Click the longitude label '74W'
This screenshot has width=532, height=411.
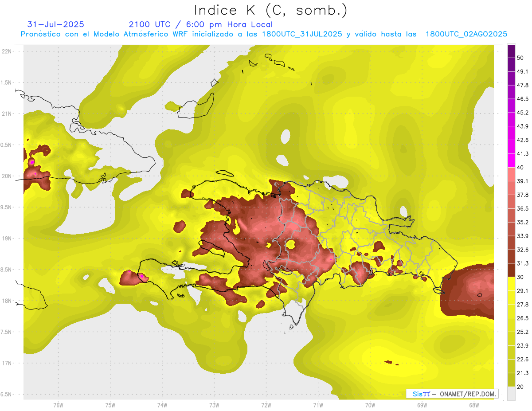click(x=162, y=405)
